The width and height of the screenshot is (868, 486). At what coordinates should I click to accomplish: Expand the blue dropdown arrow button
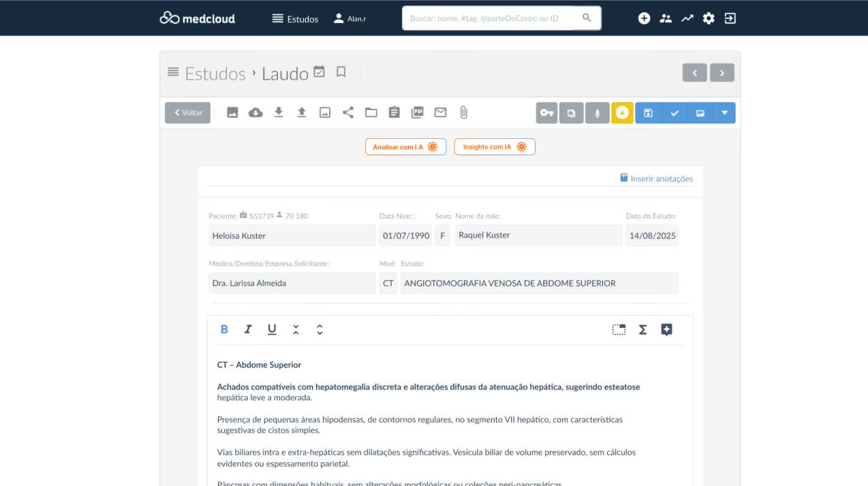click(x=724, y=113)
